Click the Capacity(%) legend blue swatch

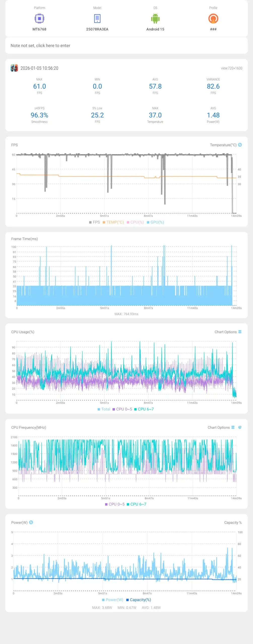pyautogui.click(x=127, y=600)
